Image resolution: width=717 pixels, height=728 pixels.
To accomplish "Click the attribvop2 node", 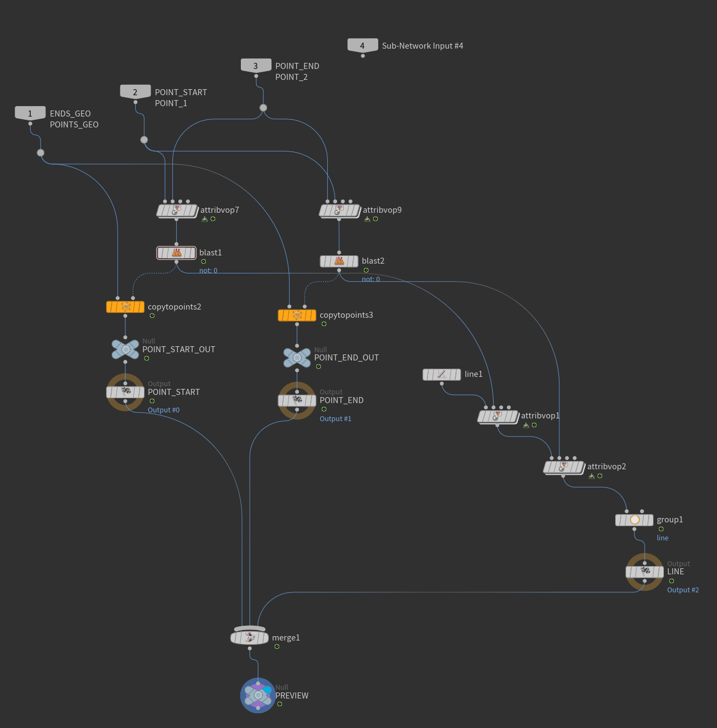I will click(x=564, y=467).
